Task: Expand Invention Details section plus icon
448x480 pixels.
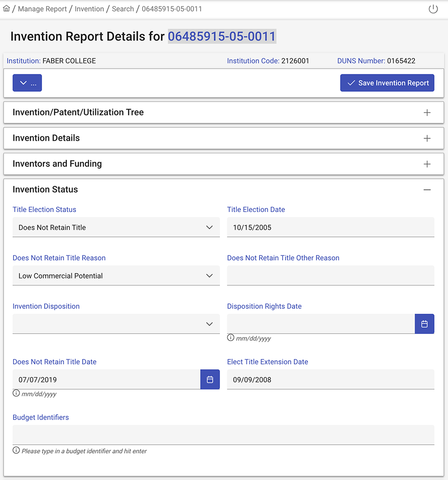Action: click(427, 138)
